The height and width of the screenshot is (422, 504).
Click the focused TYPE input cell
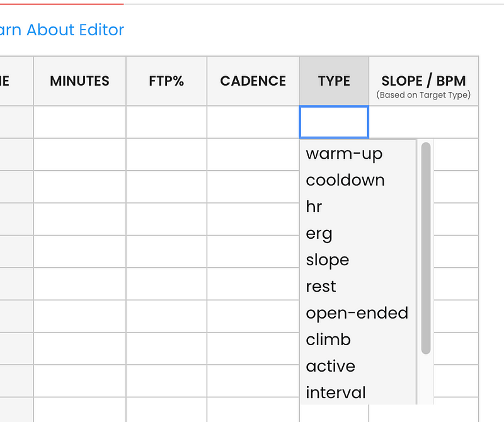coord(334,122)
